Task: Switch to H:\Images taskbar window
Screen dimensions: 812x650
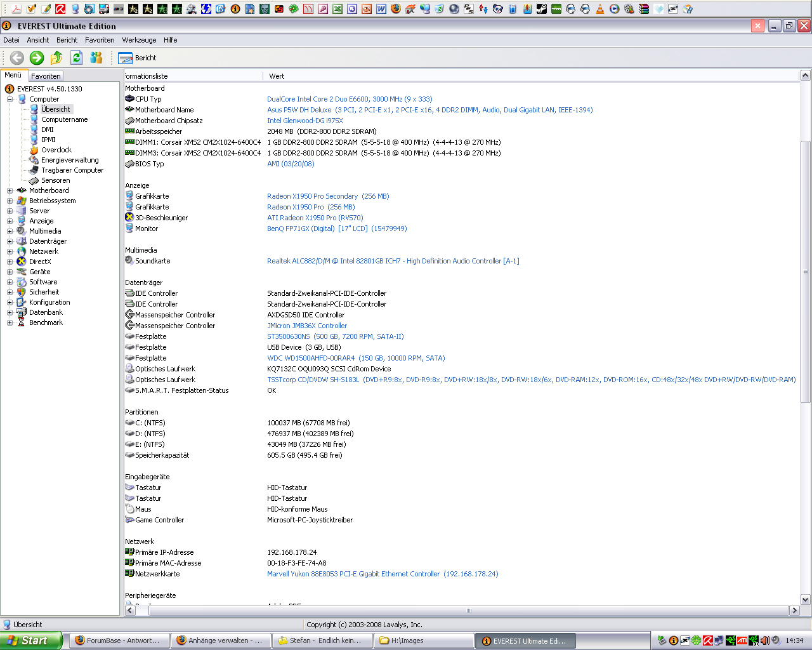Action: pyautogui.click(x=423, y=640)
